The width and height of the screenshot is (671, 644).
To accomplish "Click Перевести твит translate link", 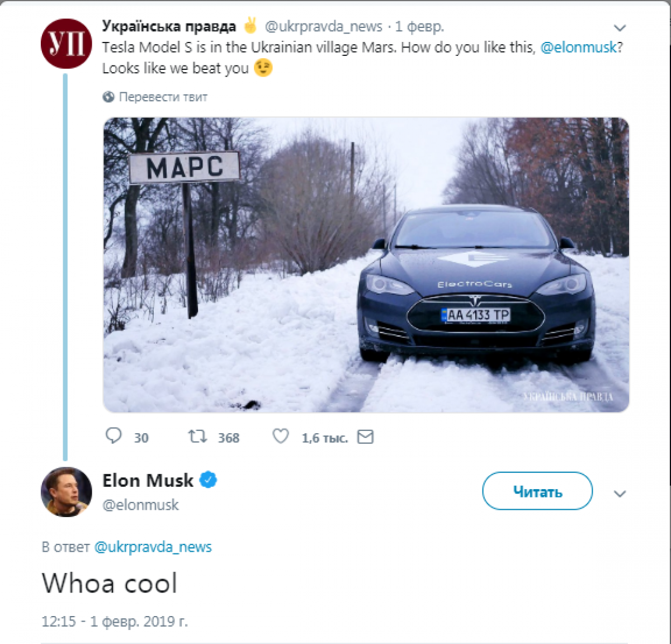I will [163, 97].
